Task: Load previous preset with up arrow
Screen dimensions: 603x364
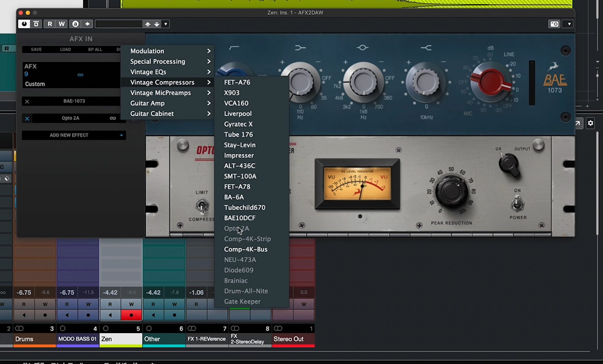Action: coord(148,24)
